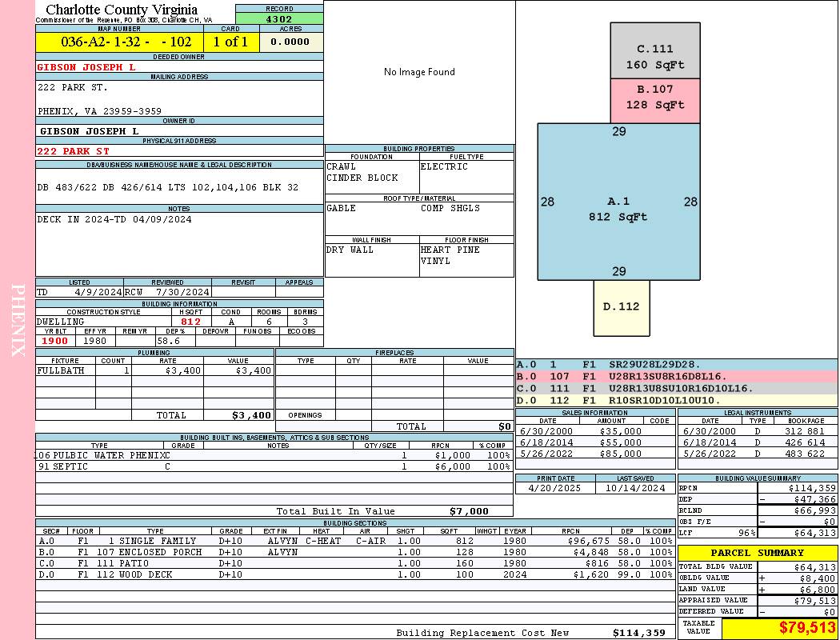This screenshot has width=840, height=640.
Task: Select physical 911 address 222 PARK ST
Action: [74, 151]
